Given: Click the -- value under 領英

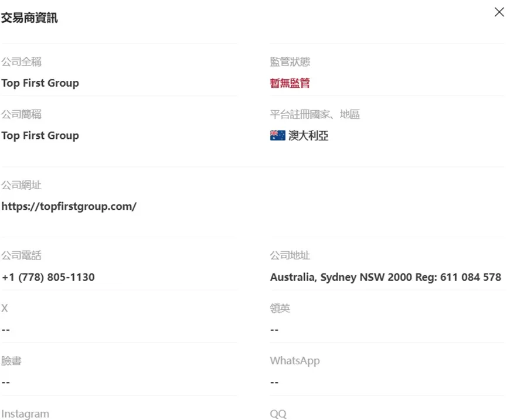Looking at the screenshot, I should (274, 330).
